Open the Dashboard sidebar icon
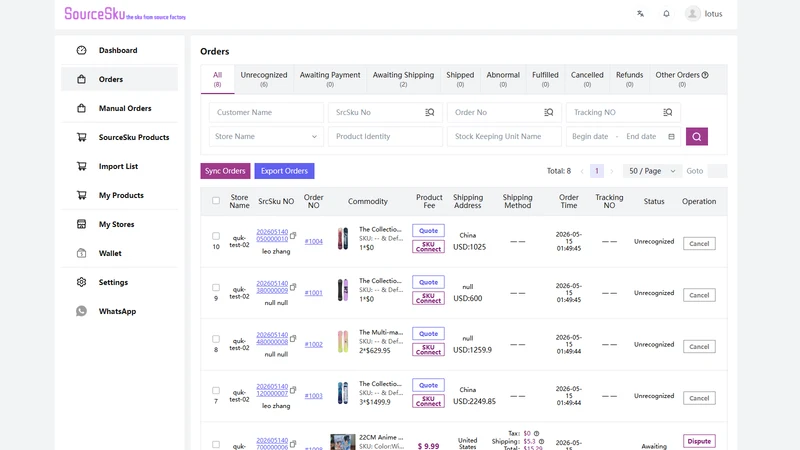800x450 pixels. pyautogui.click(x=82, y=50)
